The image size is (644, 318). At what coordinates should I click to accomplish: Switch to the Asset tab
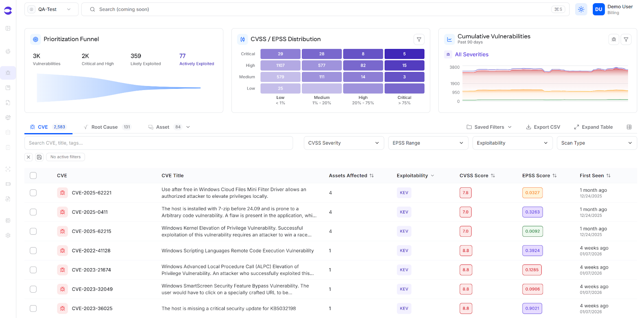[165, 127]
